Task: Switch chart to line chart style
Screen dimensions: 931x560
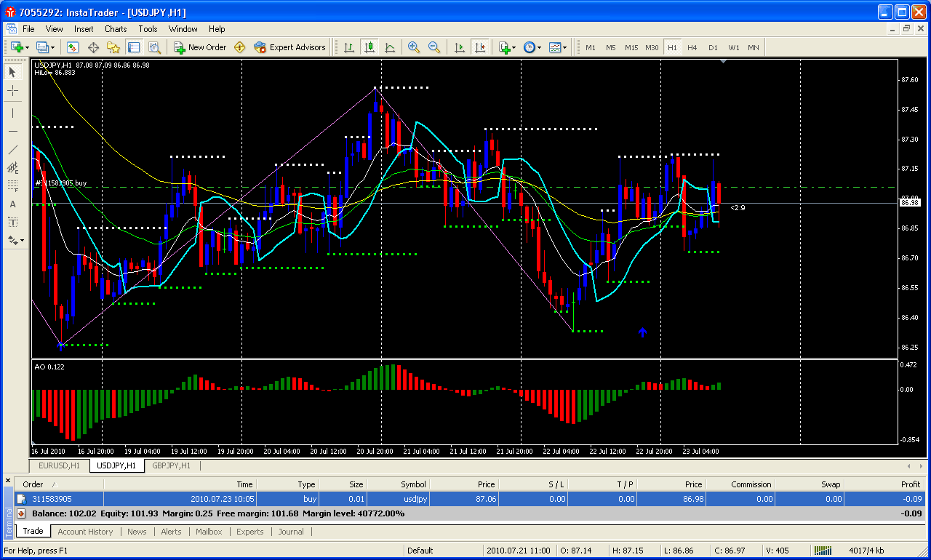Action: click(x=390, y=47)
